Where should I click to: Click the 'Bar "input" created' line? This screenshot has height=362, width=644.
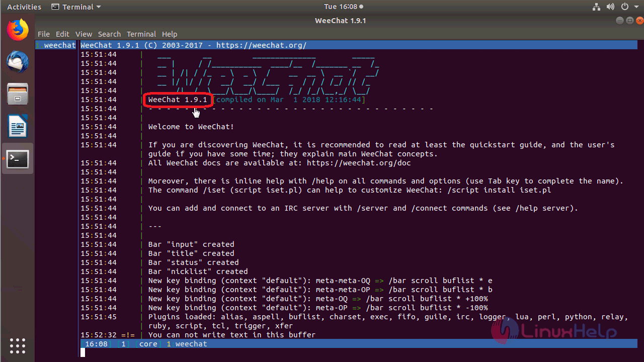pos(191,244)
